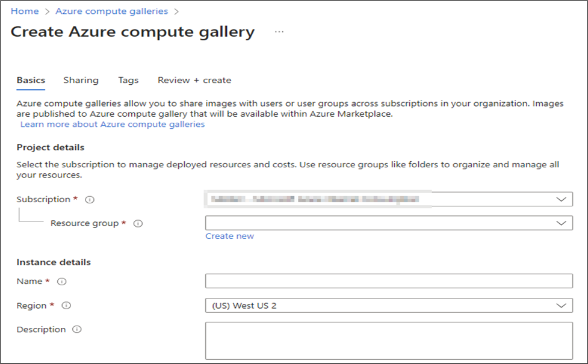Open the ellipsis more options menu
588x364 pixels.
pyautogui.click(x=279, y=32)
